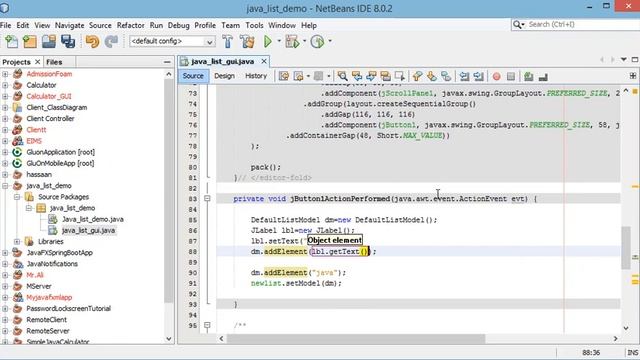This screenshot has width=640, height=360.
Task: Open Debug Project dropdown arrow
Action: click(x=304, y=41)
